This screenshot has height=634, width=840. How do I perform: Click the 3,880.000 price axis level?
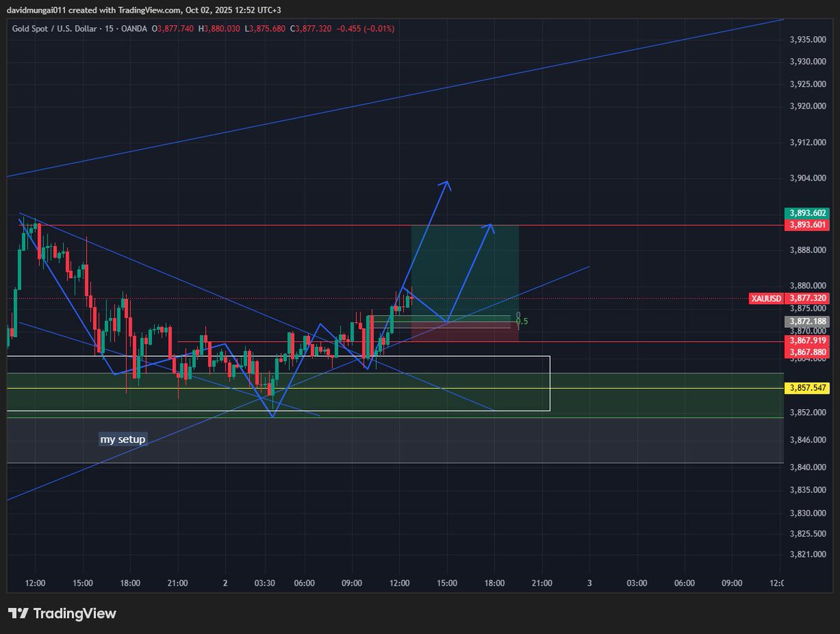click(808, 286)
